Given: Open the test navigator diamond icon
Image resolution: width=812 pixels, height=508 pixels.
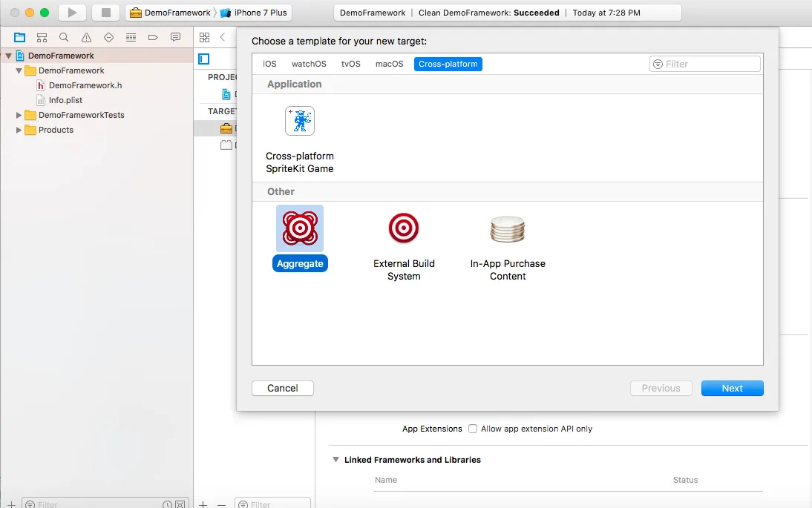Looking at the screenshot, I should [109, 37].
